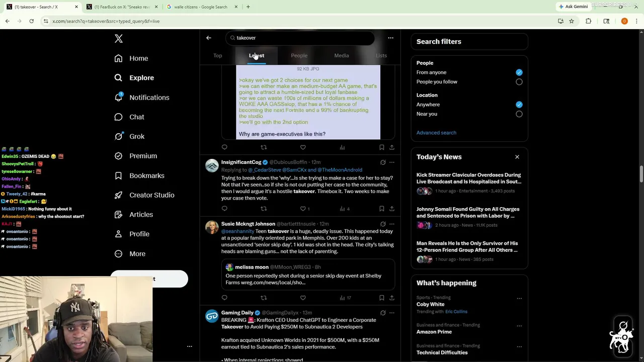Open quoted melissa moon post
644x362 pixels.
308,275
